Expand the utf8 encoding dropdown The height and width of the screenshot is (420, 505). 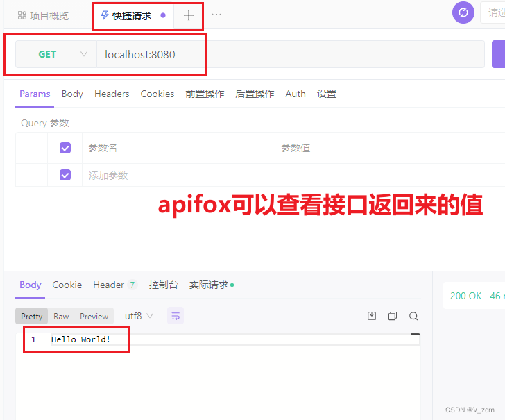point(139,316)
